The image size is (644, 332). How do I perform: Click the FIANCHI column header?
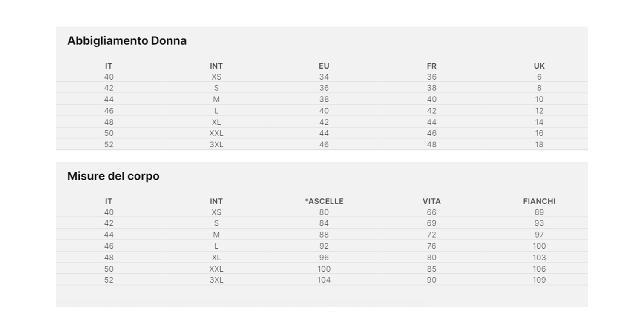[539, 201]
